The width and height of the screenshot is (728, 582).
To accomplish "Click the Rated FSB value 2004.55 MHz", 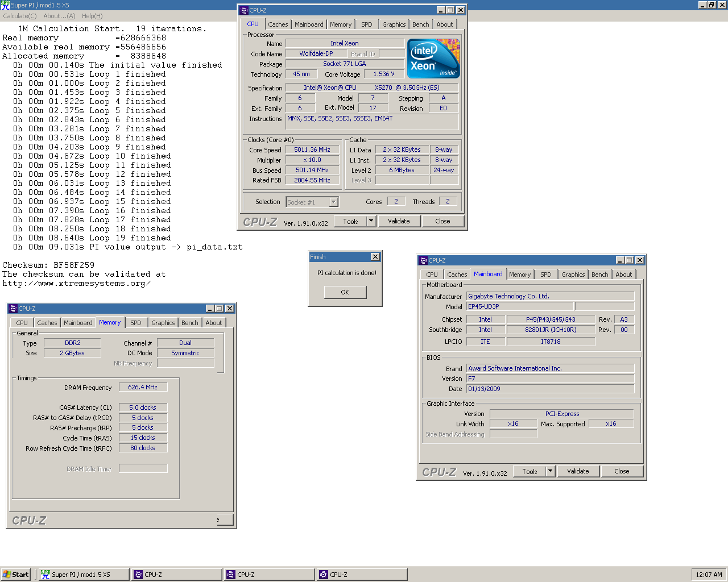I will tap(312, 180).
